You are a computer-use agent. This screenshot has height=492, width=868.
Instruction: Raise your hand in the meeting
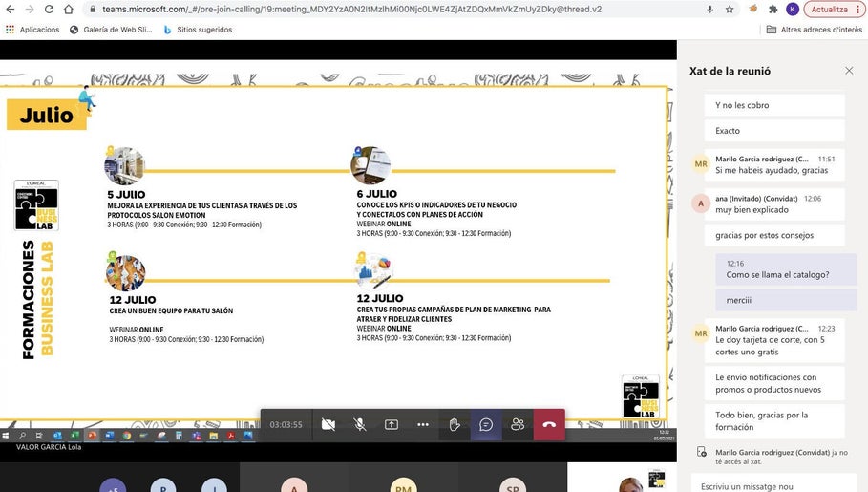click(455, 424)
